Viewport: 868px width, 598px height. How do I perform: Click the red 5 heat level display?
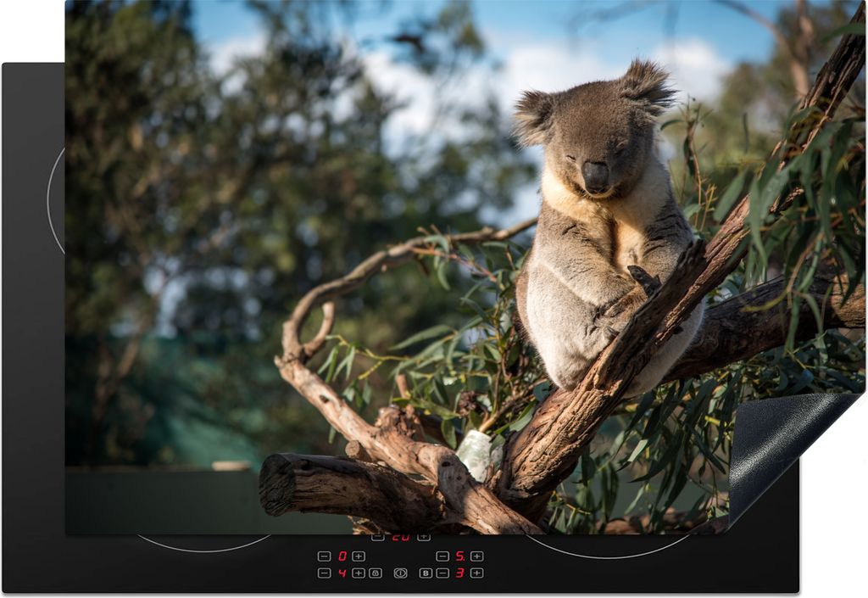pyautogui.click(x=459, y=556)
